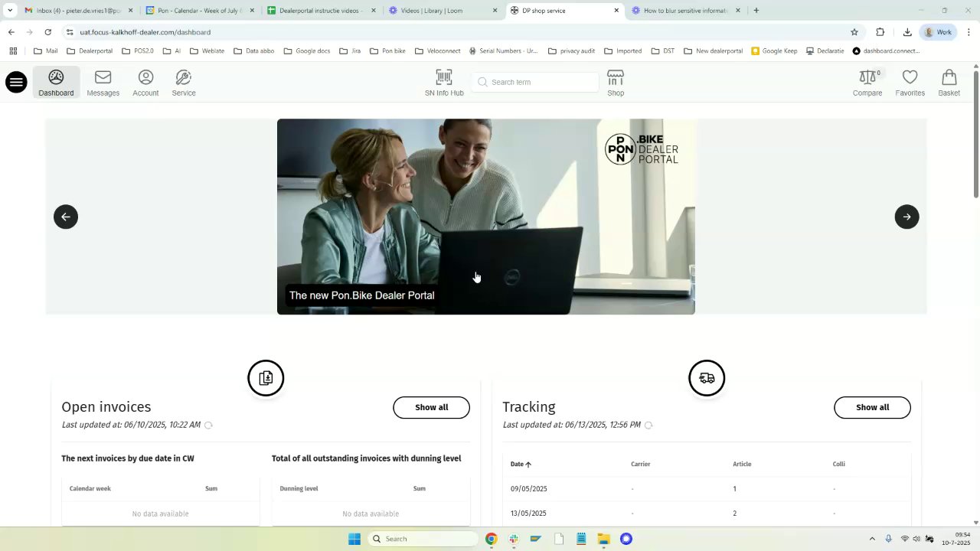Screen dimensions: 980x551
Task: Switch to Dealerportal instructie videos tab
Action: (322, 11)
